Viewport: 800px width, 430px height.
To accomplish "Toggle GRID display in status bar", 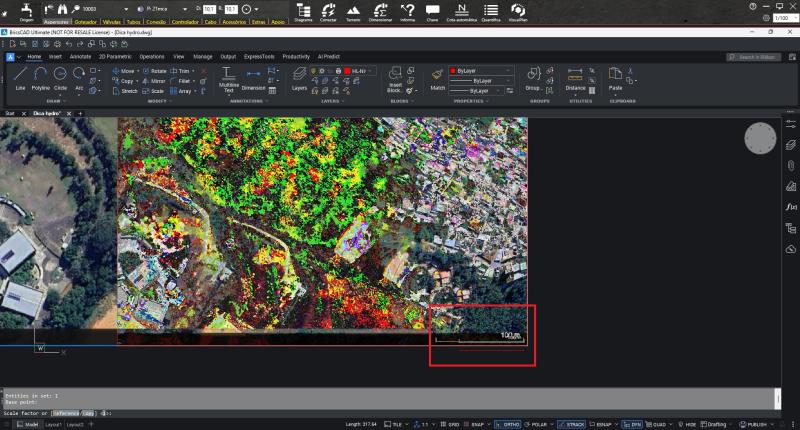I will (x=450, y=424).
